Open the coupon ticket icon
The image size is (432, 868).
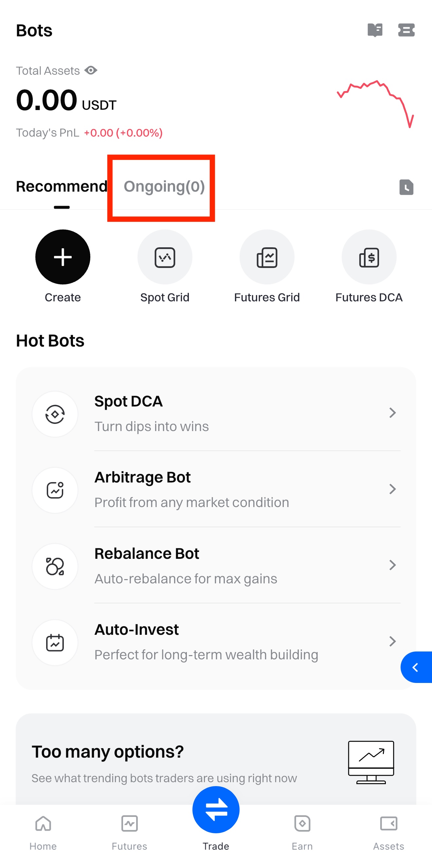[x=406, y=30]
